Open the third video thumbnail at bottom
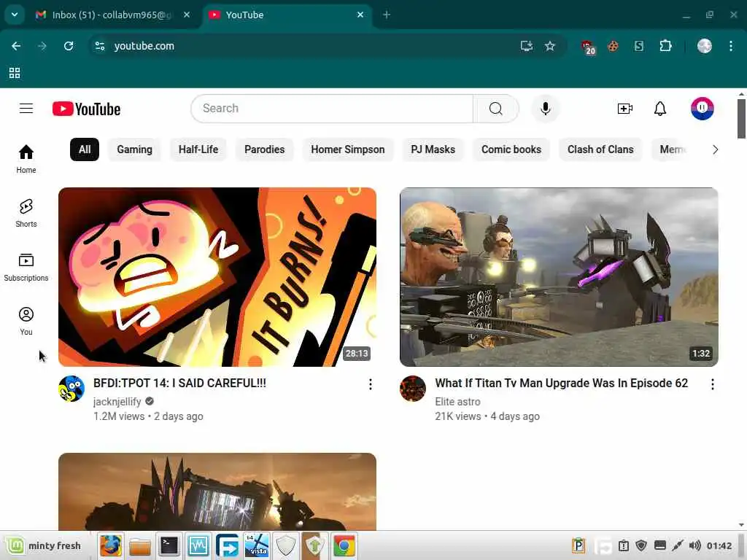The image size is (747, 560). [217, 491]
